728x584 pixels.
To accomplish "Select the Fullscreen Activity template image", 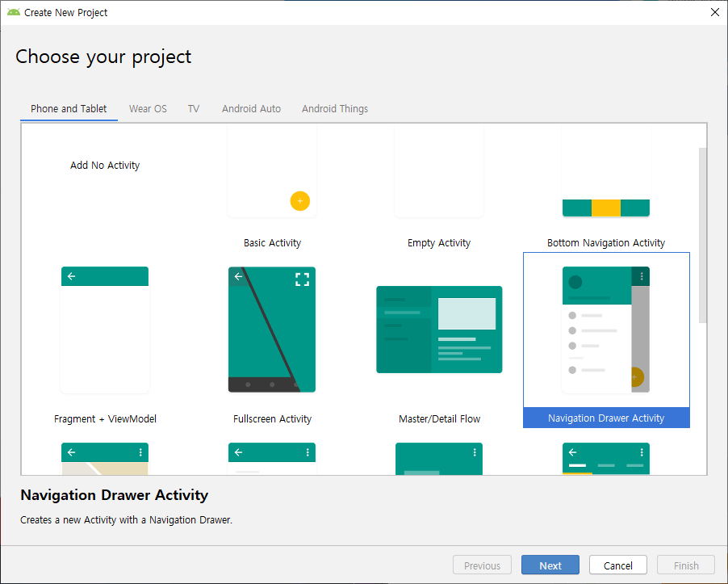I will pos(272,330).
